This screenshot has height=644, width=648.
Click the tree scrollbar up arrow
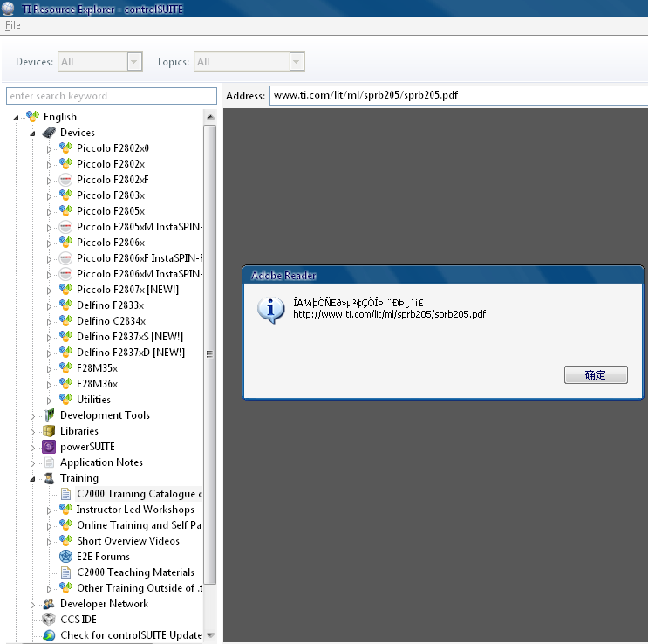[x=210, y=117]
